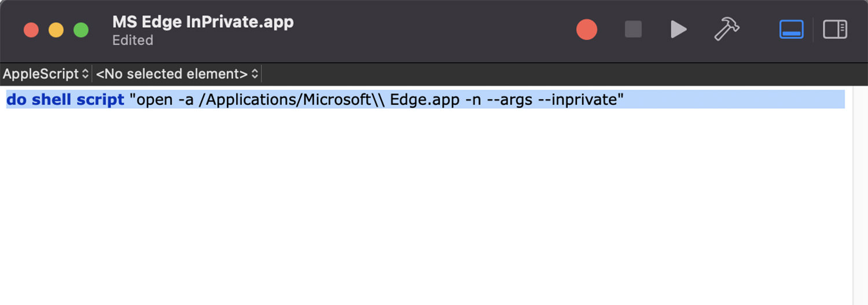Viewport: 868px width, 305px height.
Task: Open the AppleScript language dropdown
Action: click(x=46, y=74)
